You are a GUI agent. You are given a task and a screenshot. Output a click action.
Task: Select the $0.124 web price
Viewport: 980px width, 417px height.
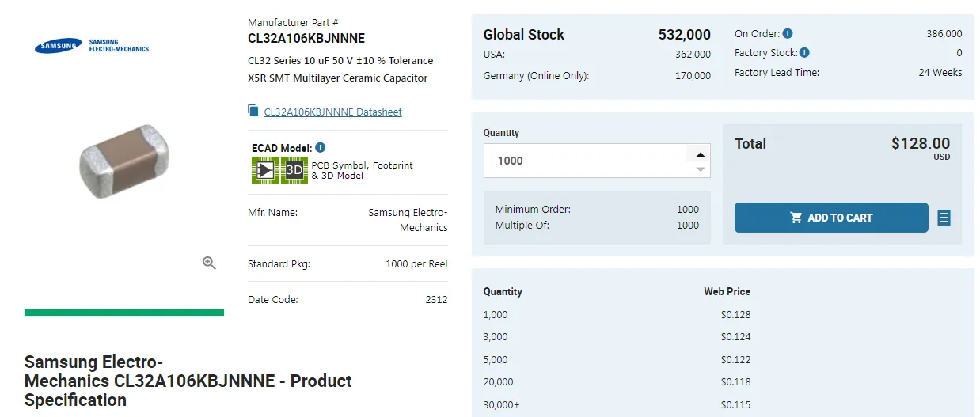pos(735,337)
